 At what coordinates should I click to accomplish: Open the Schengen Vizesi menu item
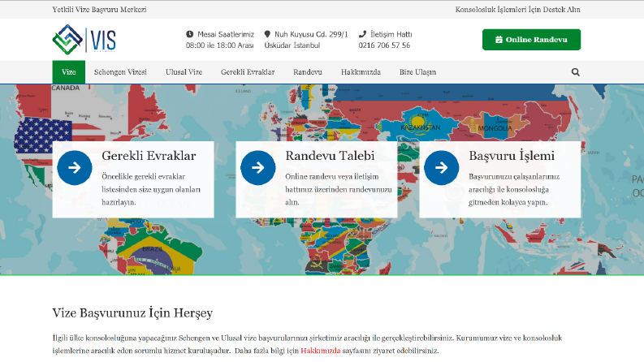(x=120, y=72)
